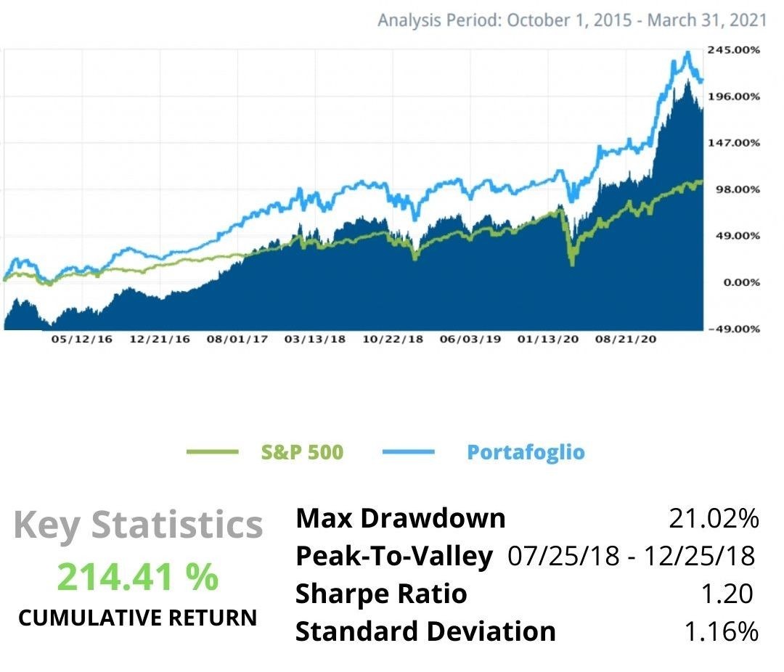Click the green S&P 500 legend line
Screen dimensions: 784x672
pos(212,452)
